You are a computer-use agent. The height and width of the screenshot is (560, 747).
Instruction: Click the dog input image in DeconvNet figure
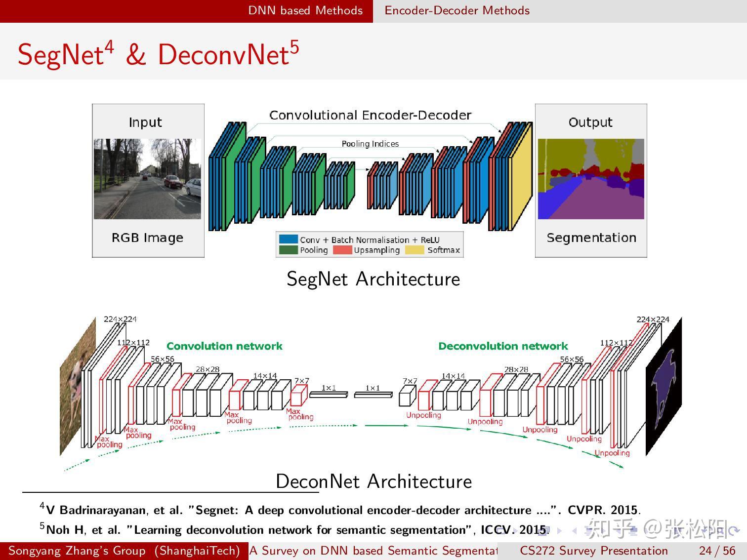(78, 387)
